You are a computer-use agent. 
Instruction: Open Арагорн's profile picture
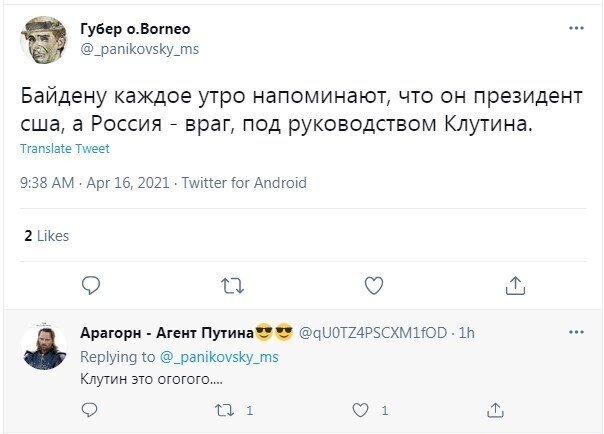45,346
